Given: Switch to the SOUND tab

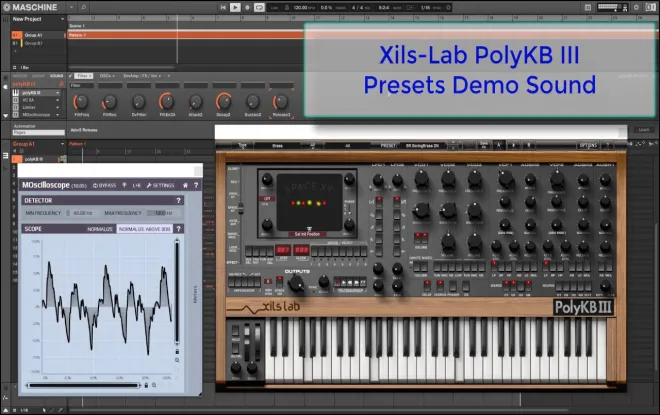Looking at the screenshot, I should pos(56,76).
